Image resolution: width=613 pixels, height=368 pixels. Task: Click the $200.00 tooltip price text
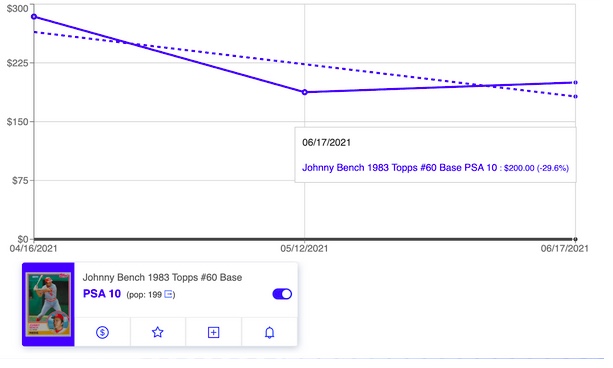click(x=519, y=168)
